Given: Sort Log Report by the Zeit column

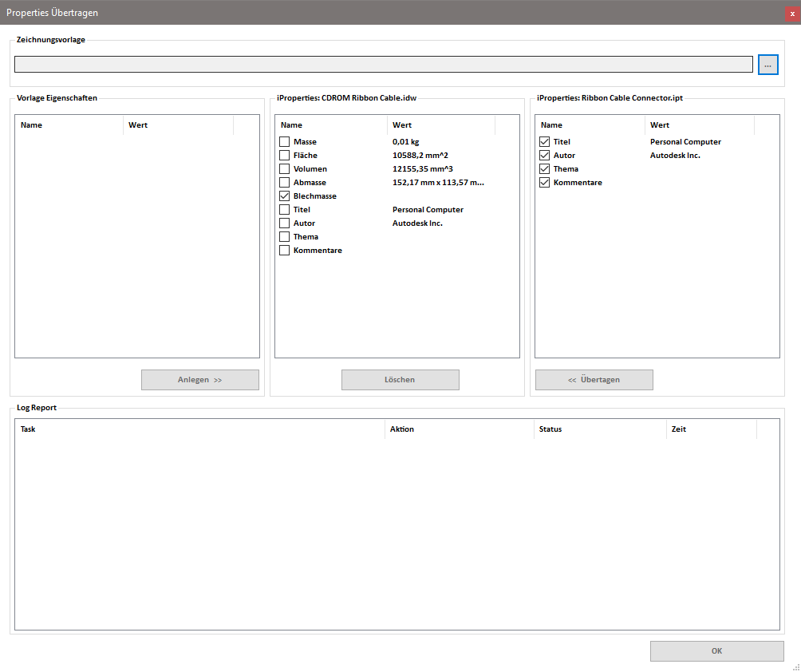Looking at the screenshot, I should tap(711, 429).
